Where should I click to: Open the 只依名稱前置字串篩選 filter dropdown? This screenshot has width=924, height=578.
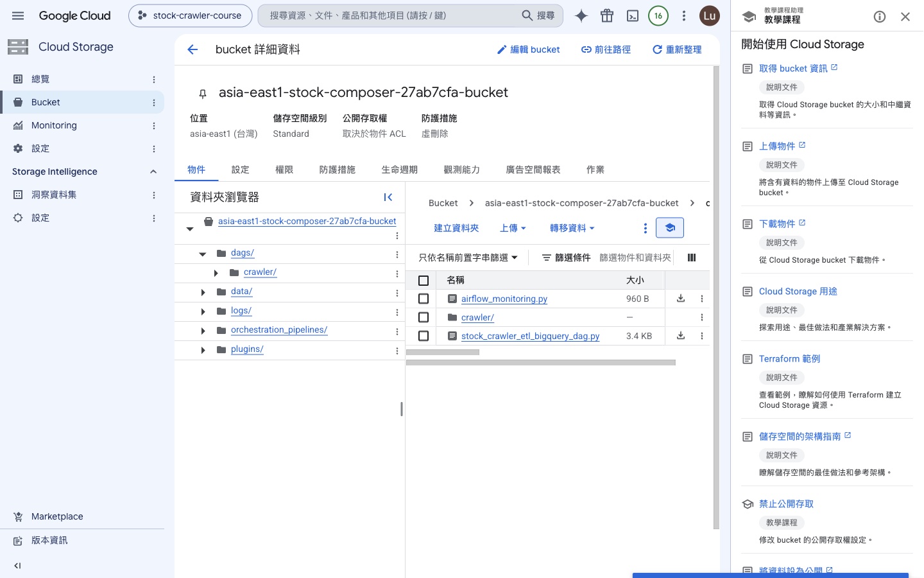[x=468, y=258]
